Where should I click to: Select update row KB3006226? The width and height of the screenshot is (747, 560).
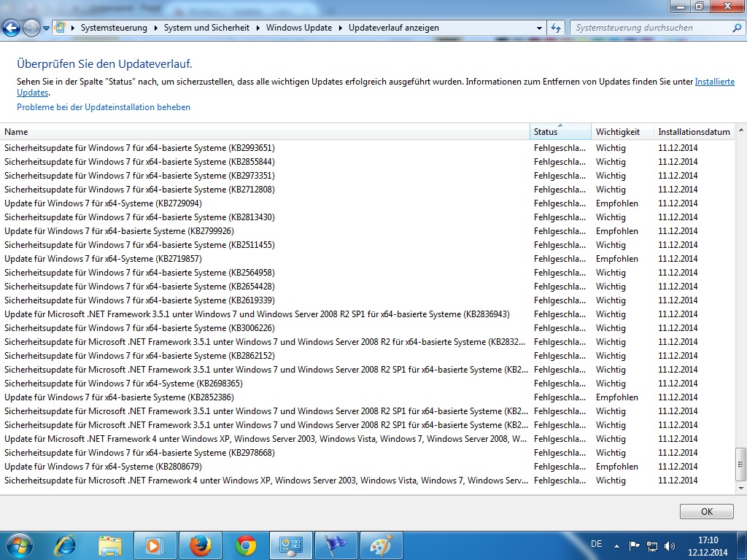coord(368,328)
